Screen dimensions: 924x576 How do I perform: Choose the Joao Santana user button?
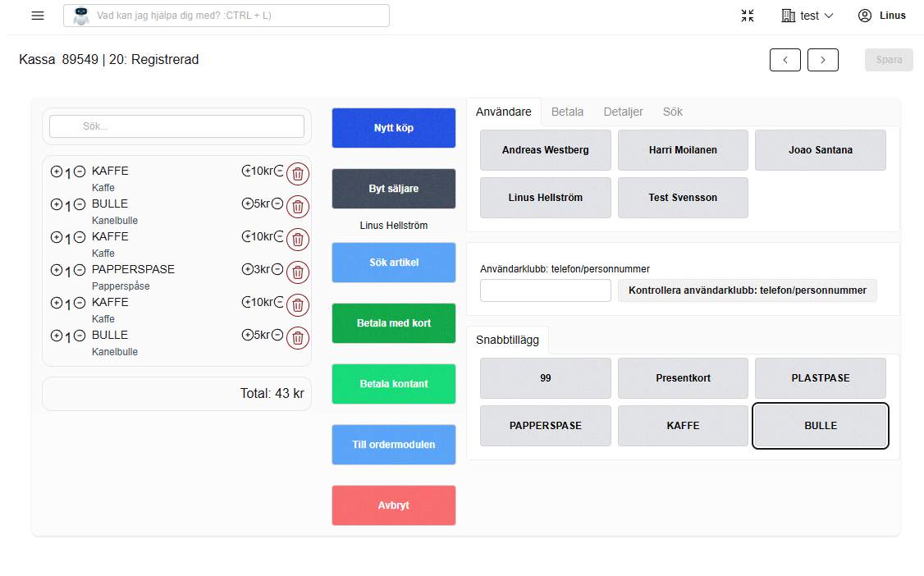(821, 150)
